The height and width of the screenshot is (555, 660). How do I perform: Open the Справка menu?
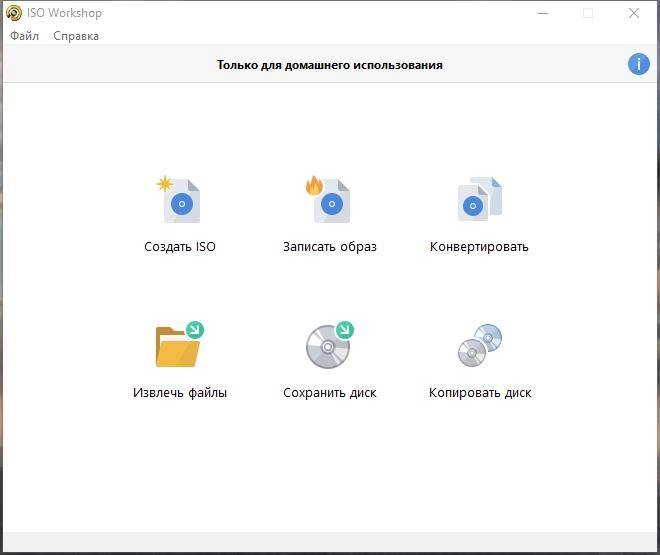click(76, 36)
